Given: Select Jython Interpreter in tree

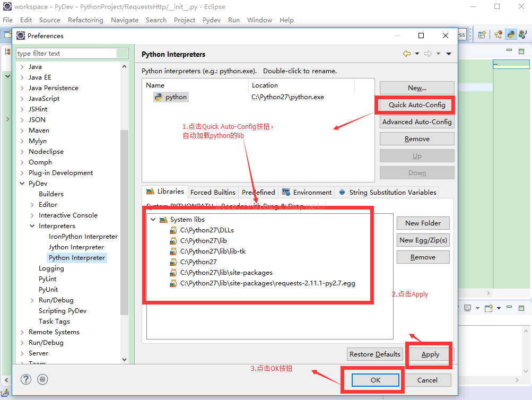Looking at the screenshot, I should (x=76, y=247).
